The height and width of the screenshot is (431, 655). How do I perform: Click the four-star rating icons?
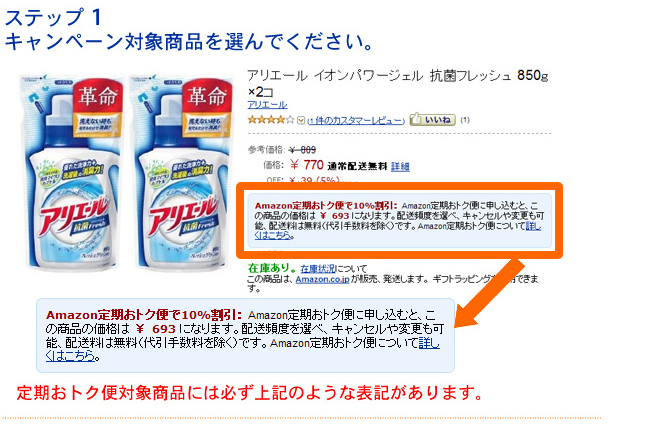click(x=271, y=120)
